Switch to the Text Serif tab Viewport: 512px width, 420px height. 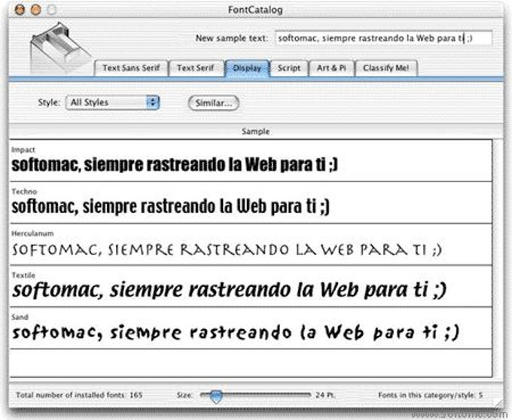(196, 68)
